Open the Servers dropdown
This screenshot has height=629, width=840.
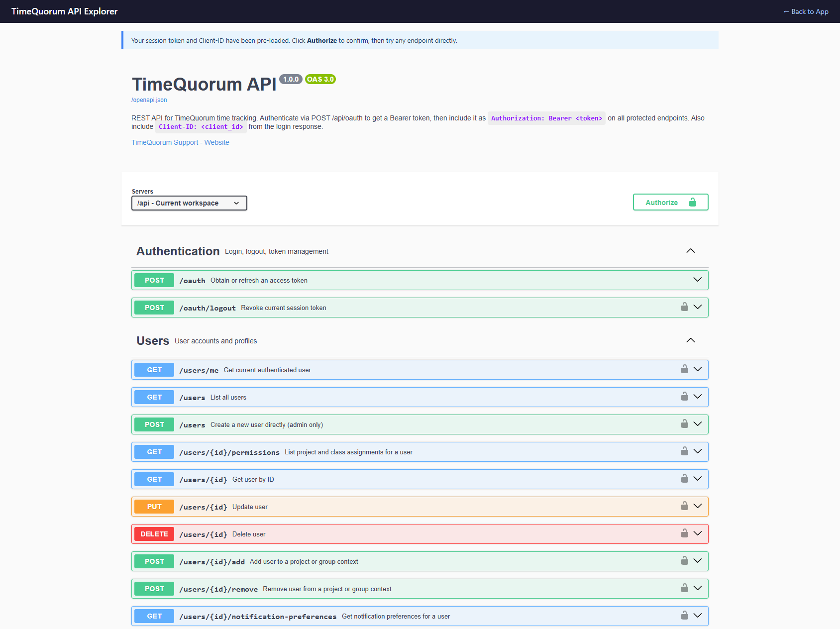[189, 203]
